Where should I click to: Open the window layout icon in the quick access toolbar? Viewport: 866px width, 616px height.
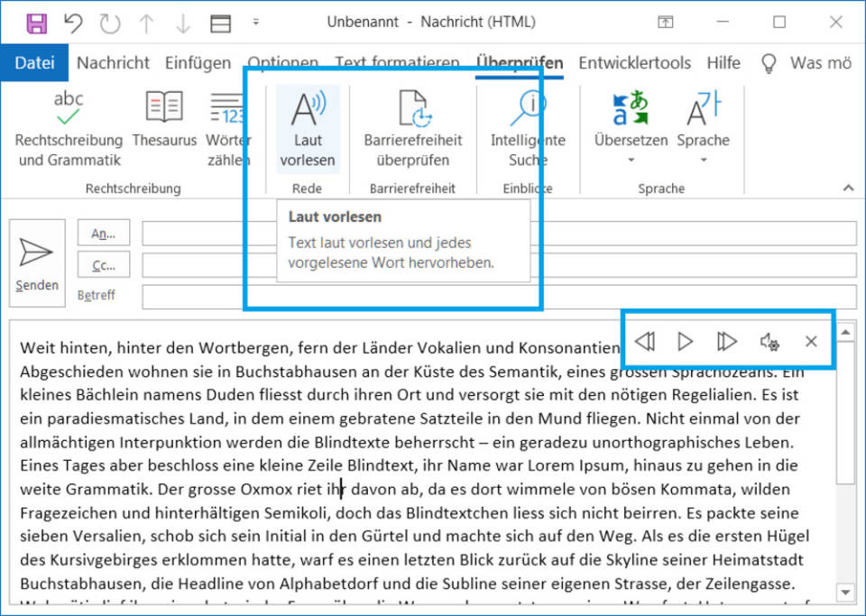click(220, 23)
